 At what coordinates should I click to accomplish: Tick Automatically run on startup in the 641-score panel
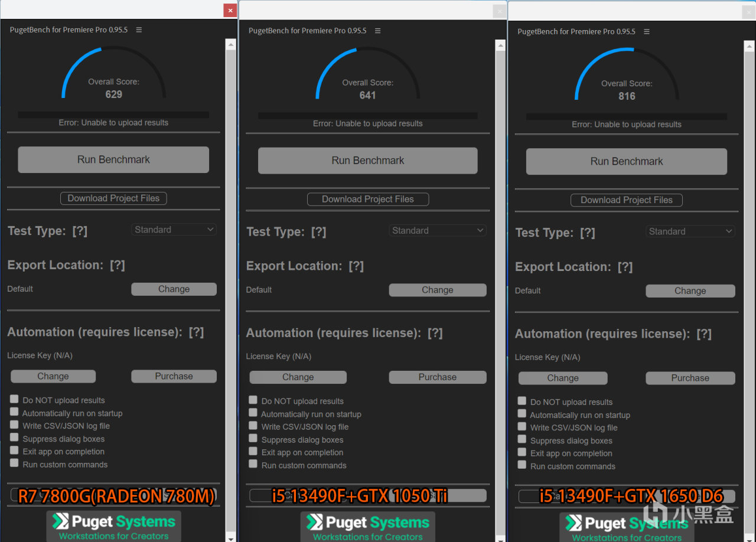coord(253,413)
